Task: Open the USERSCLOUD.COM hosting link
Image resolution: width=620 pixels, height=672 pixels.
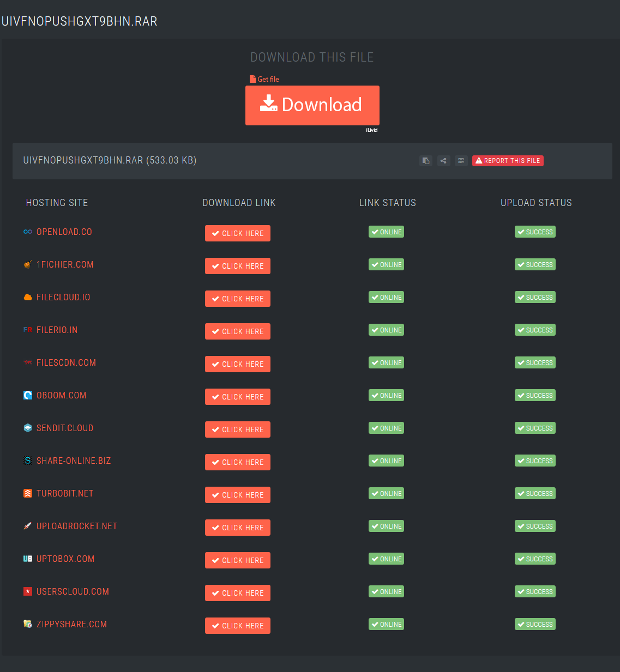Action: click(73, 591)
